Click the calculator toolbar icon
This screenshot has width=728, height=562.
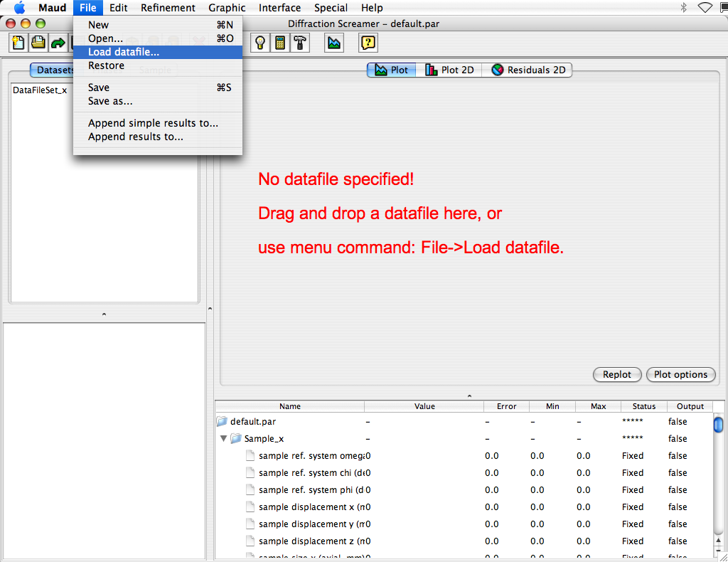click(281, 43)
